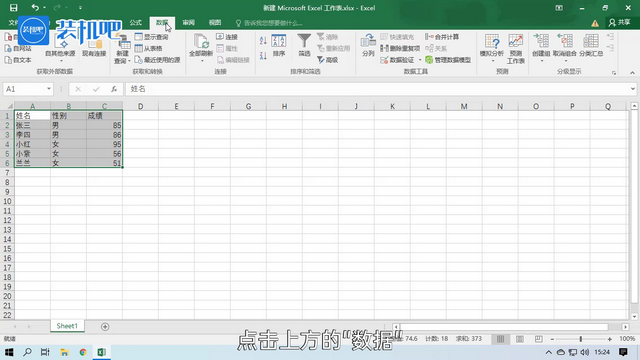Click 连接 (Connections) in the ribbon
The width and height of the screenshot is (640, 360).
coord(227,37)
